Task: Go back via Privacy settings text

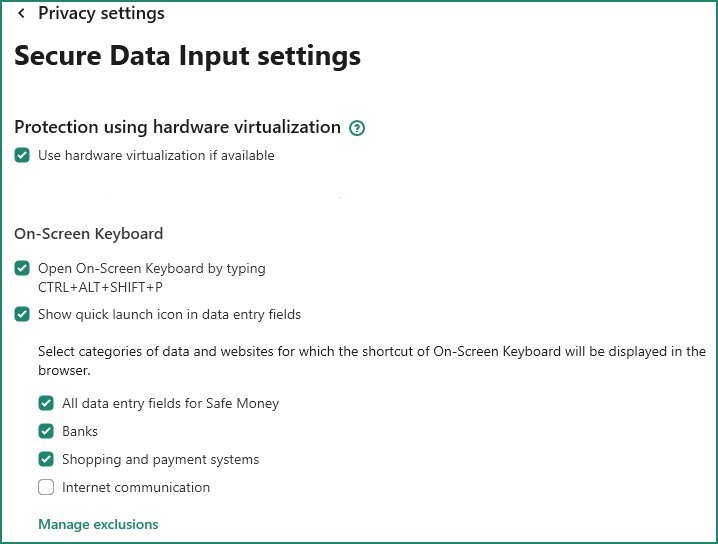Action: (101, 14)
